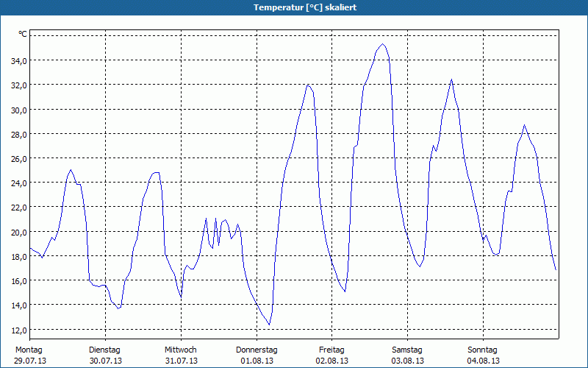Screen dimensions: 588x368
Task: Click the Dienstag day label
Action: (x=104, y=350)
